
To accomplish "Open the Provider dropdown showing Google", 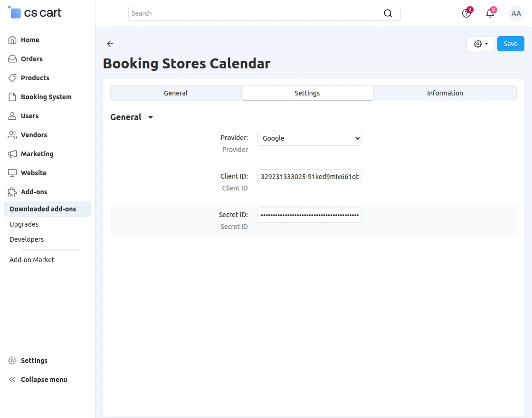I will [x=309, y=138].
